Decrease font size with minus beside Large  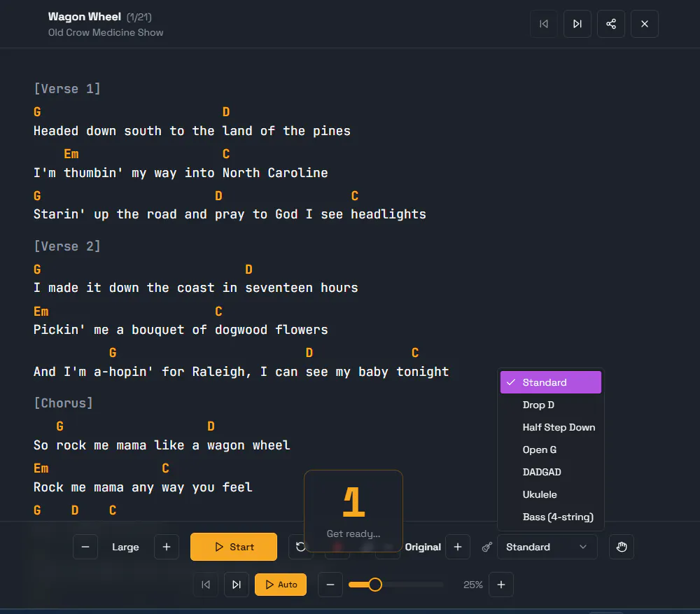coord(85,547)
